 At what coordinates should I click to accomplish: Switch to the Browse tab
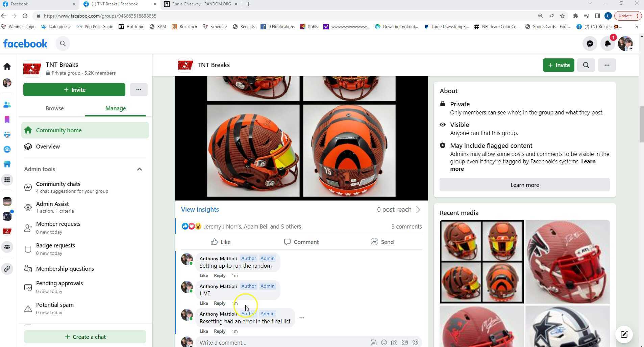coord(54,108)
